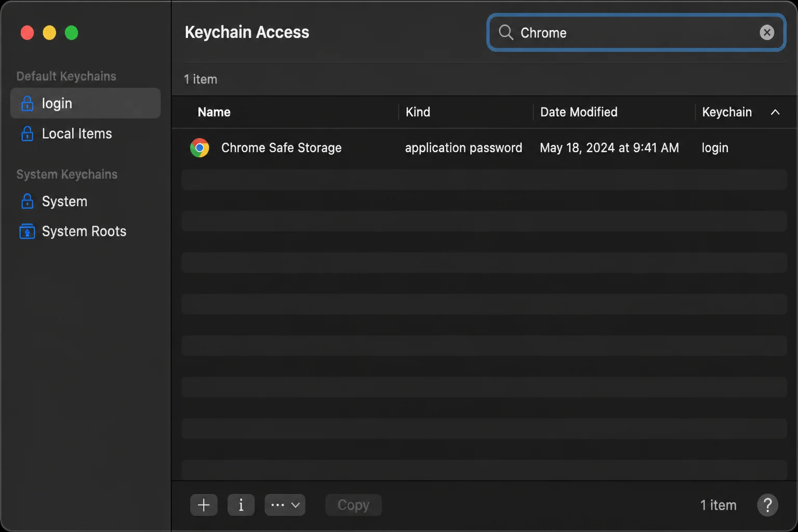Click the May 18, 2024 date cell
Image resolution: width=798 pixels, height=532 pixels.
coord(609,148)
